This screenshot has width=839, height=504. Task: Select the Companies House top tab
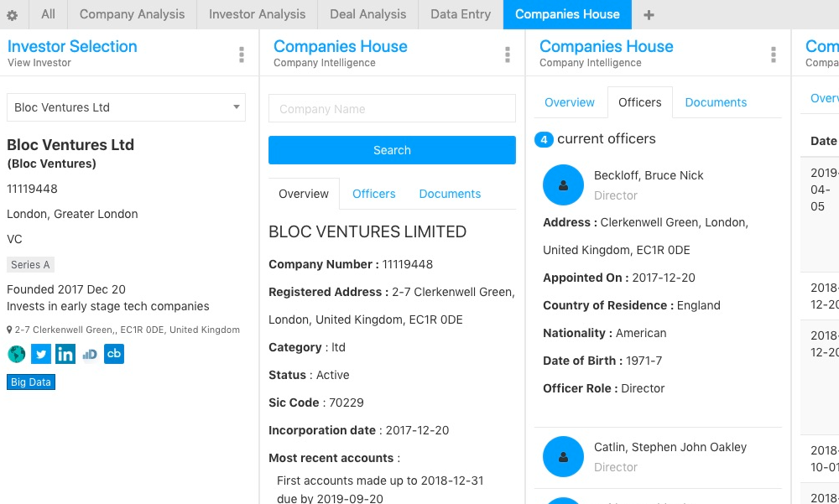coord(567,14)
